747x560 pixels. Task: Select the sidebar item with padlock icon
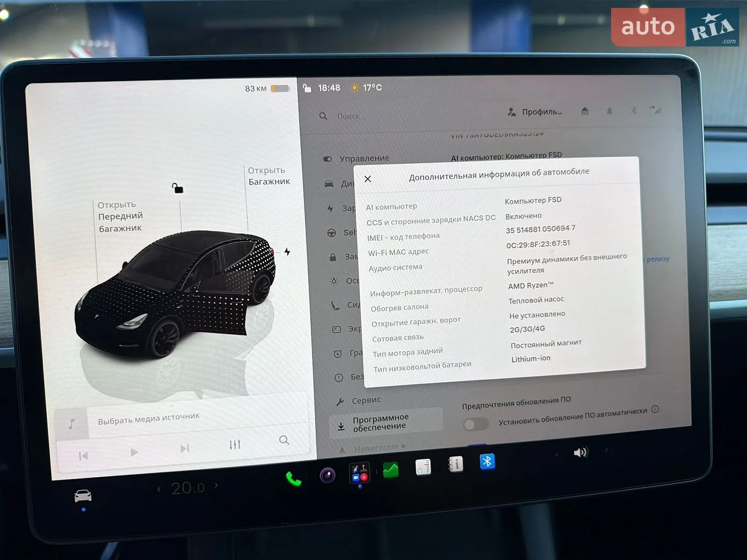click(343, 257)
